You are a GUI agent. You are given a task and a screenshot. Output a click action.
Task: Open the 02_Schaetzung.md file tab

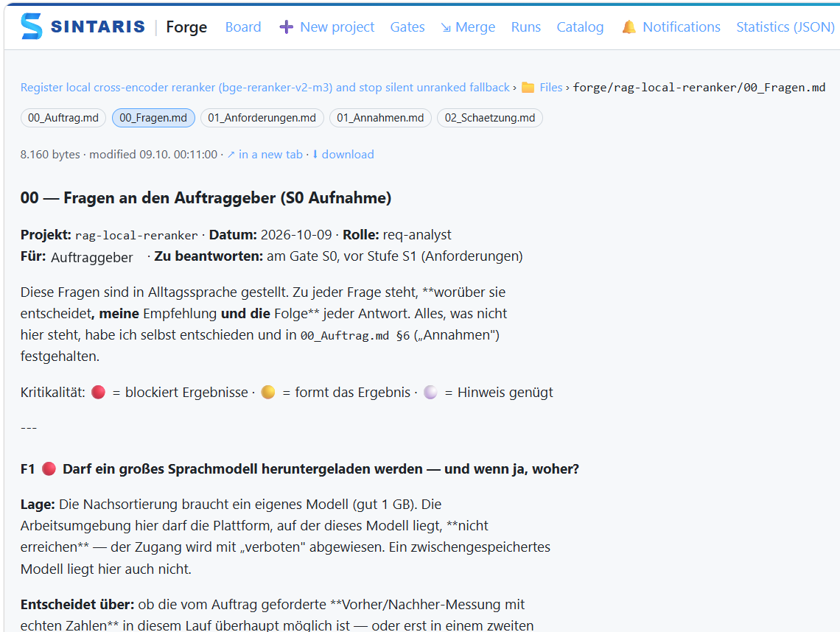(490, 118)
